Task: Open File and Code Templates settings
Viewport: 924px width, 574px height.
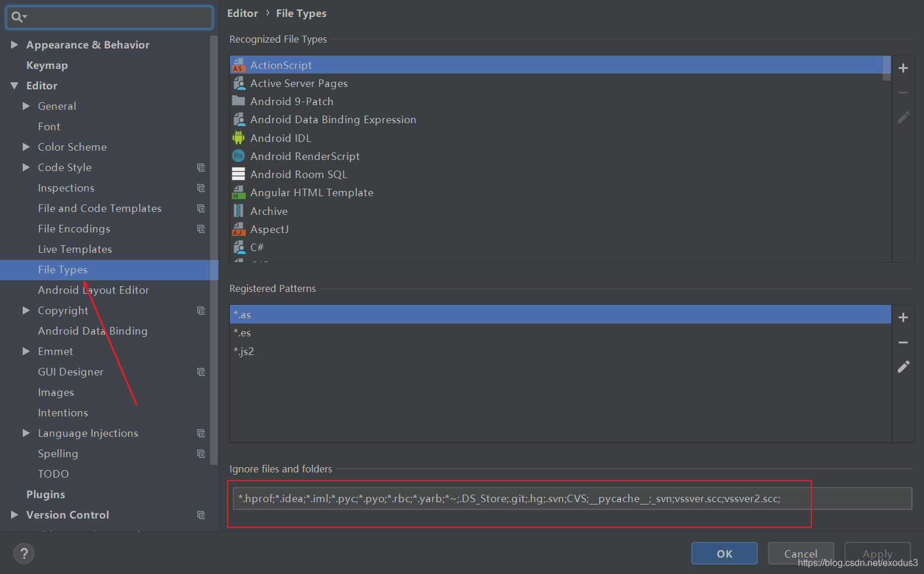Action: coord(100,208)
